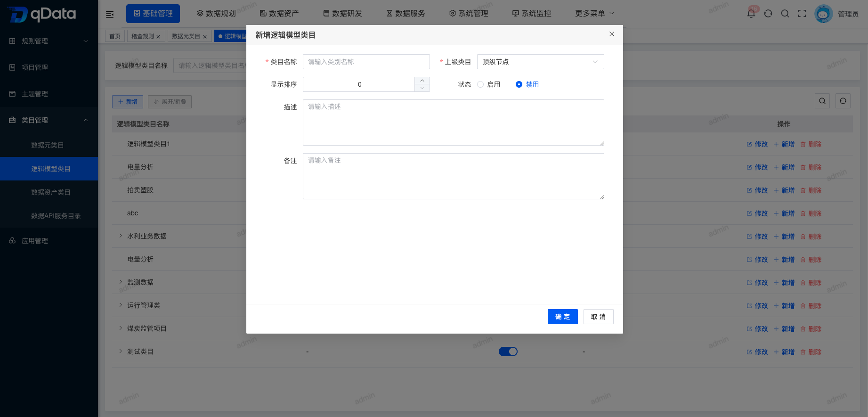The width and height of the screenshot is (868, 417).
Task: Click the 新增 button above the table
Action: click(x=128, y=102)
